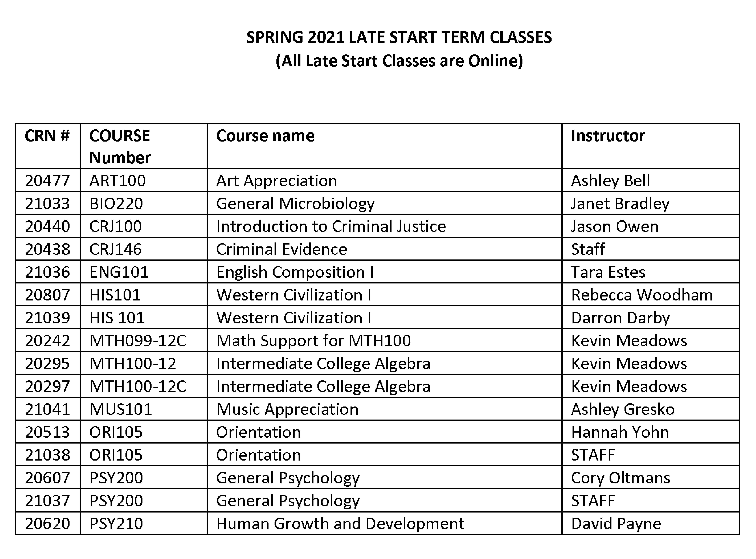Click the General Microbiology course name
The image size is (756, 559).
click(295, 204)
